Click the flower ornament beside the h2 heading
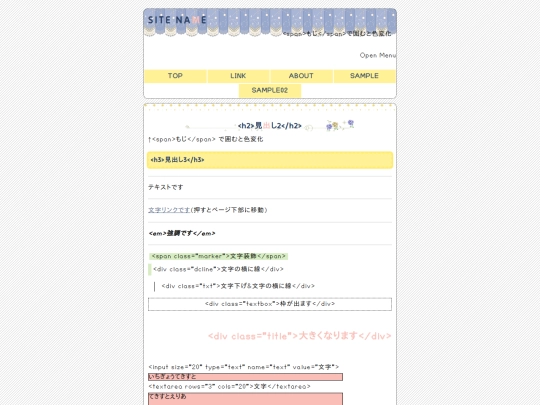This screenshot has height=405, width=540. click(x=340, y=125)
